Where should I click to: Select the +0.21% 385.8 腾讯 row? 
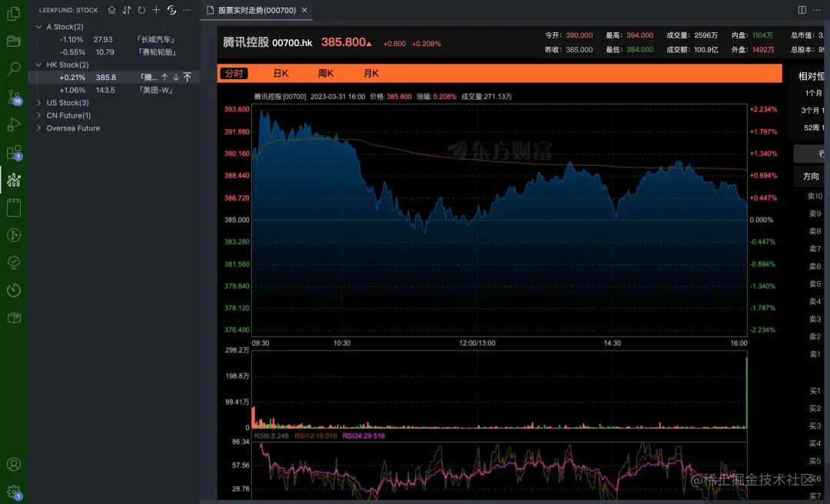[114, 78]
